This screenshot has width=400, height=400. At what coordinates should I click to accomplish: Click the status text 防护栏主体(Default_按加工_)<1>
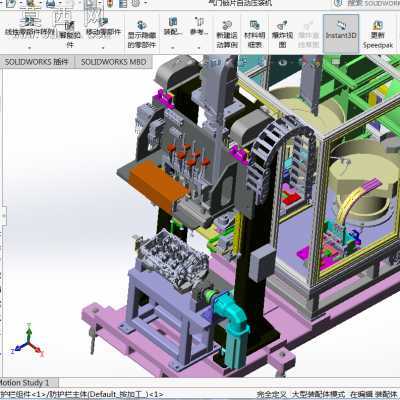[106, 394]
